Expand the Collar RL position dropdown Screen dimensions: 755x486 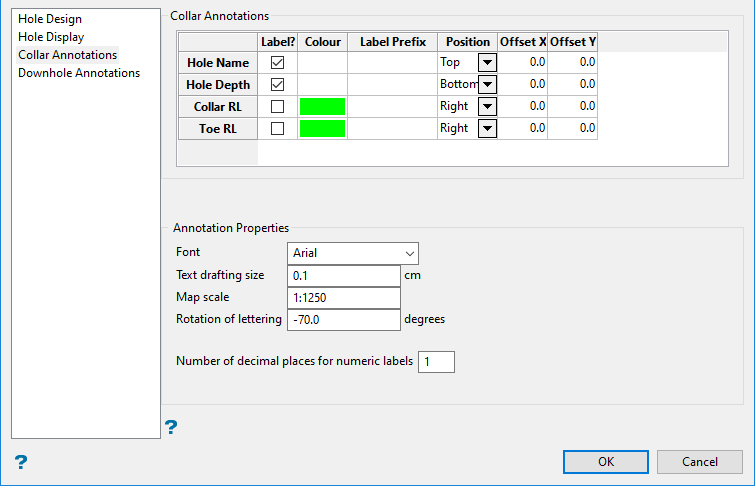coord(487,106)
